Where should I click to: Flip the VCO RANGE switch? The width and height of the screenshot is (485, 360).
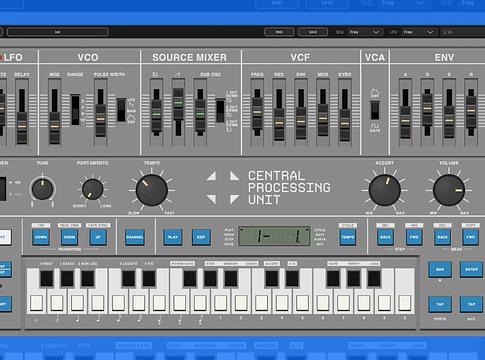click(75, 110)
